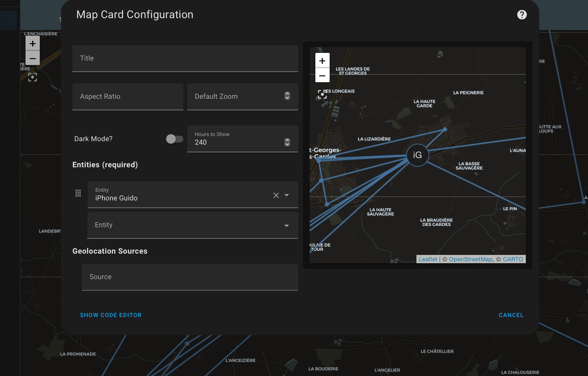
Task: Click the CANCEL button
Action: coord(511,315)
